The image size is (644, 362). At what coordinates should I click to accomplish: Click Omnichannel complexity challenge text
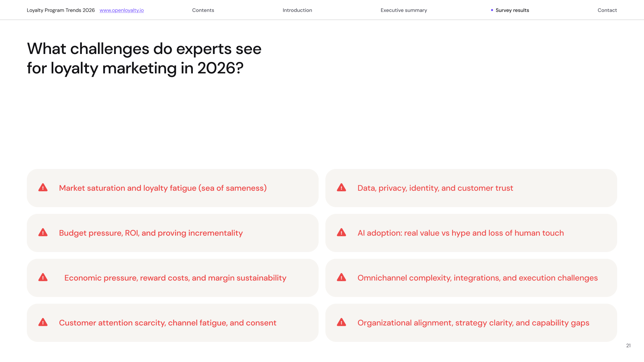tap(477, 278)
